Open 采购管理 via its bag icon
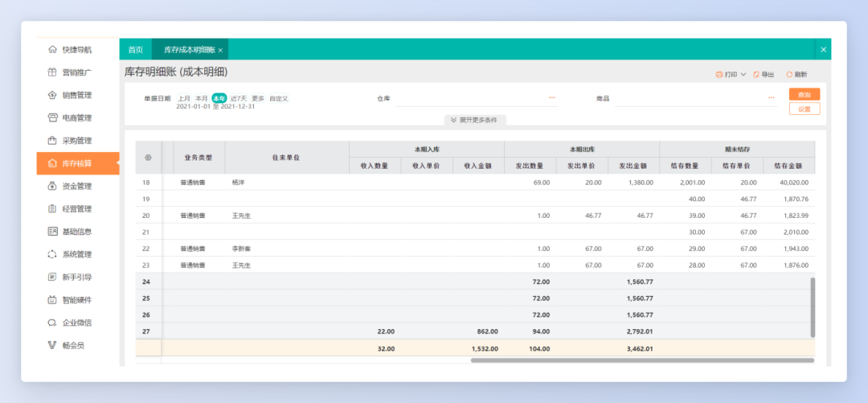 (52, 140)
